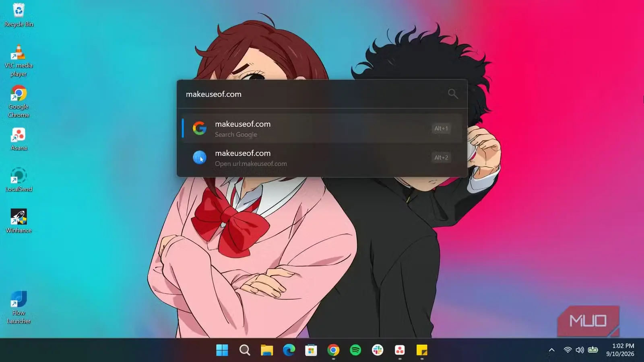Select the VLC media player shortcut
This screenshot has height=362, width=644.
[19, 60]
